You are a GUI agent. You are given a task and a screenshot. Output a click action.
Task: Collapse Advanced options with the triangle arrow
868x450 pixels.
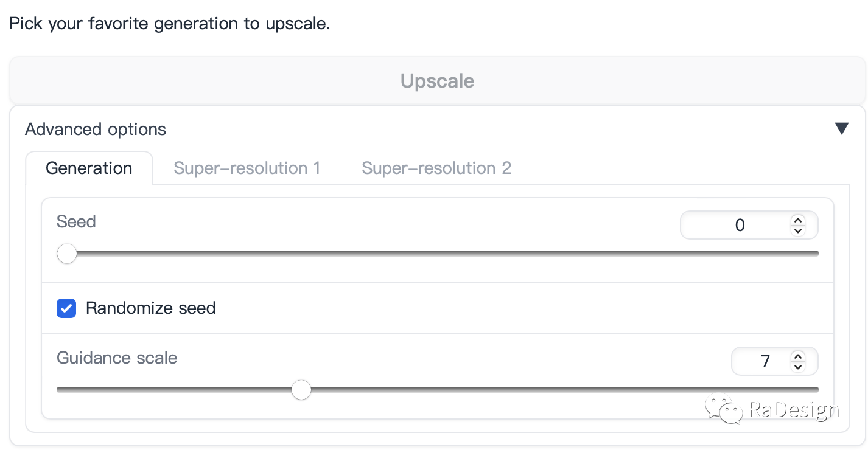pyautogui.click(x=842, y=129)
